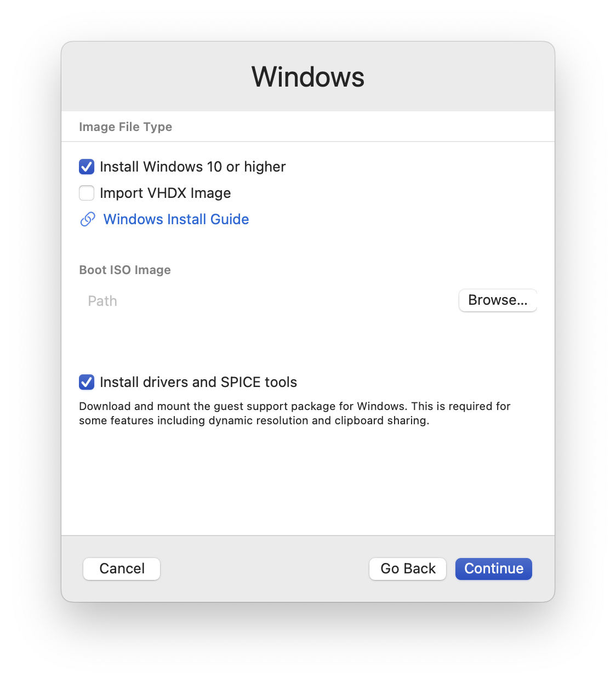This screenshot has width=616, height=683.
Task: Click the Image File Type section header
Action: click(x=126, y=127)
